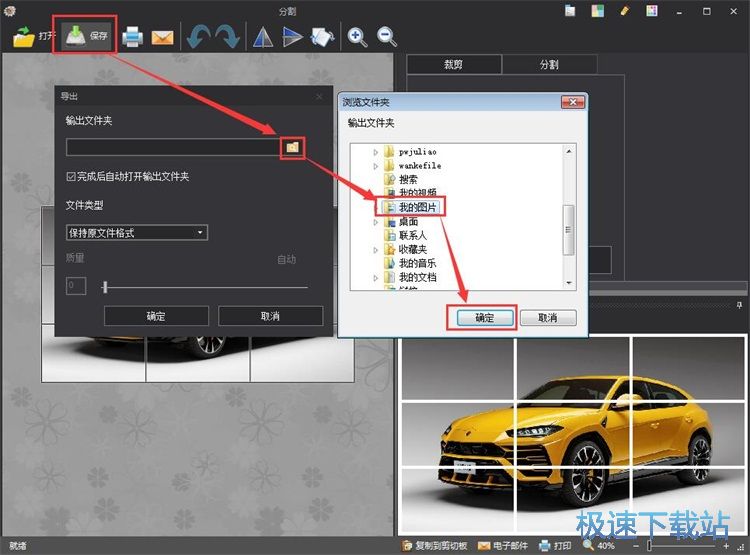Screen dimensions: 750x555
Task: Click the email envelope icon in toolbar
Action: click(162, 38)
